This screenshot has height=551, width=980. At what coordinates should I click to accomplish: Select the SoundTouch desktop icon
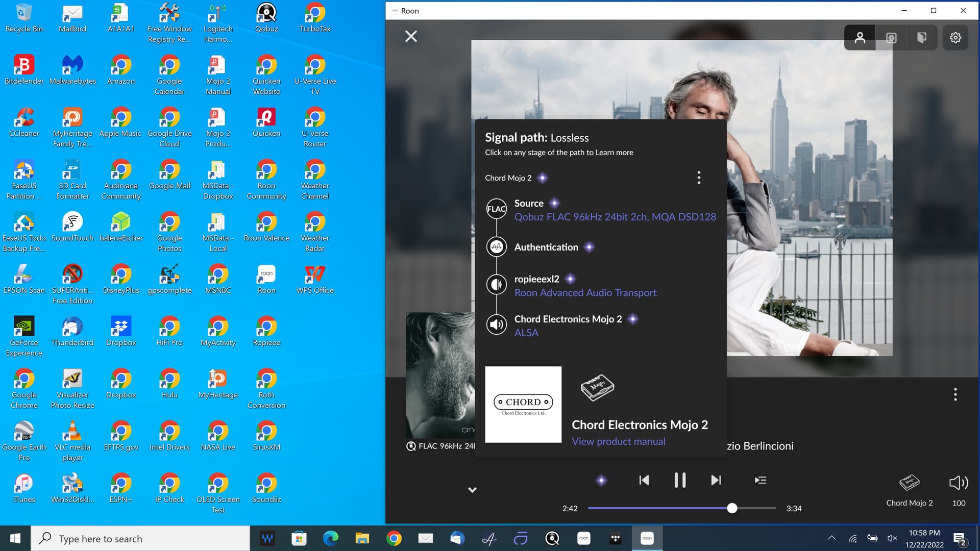[72, 228]
